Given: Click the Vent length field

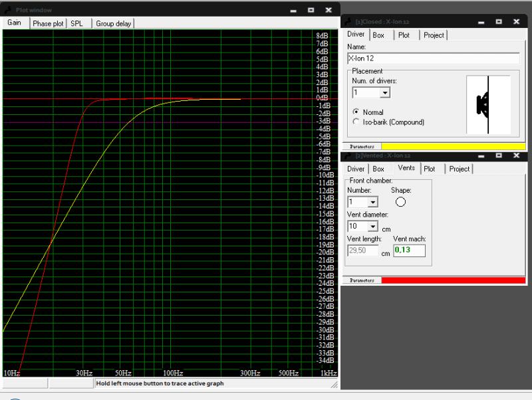Looking at the screenshot, I should (362, 250).
